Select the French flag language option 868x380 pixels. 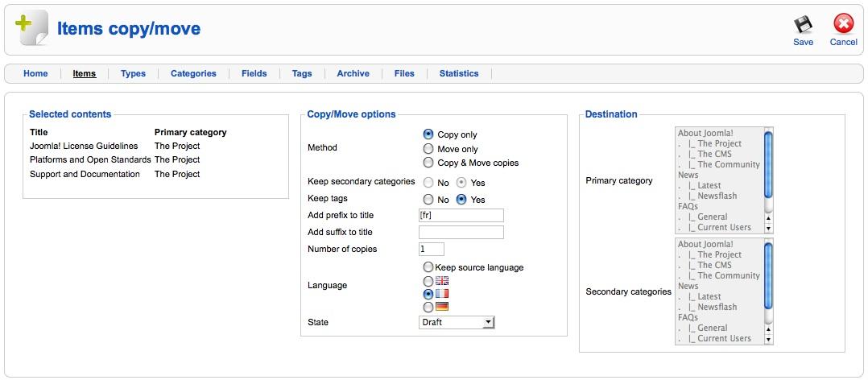428,294
